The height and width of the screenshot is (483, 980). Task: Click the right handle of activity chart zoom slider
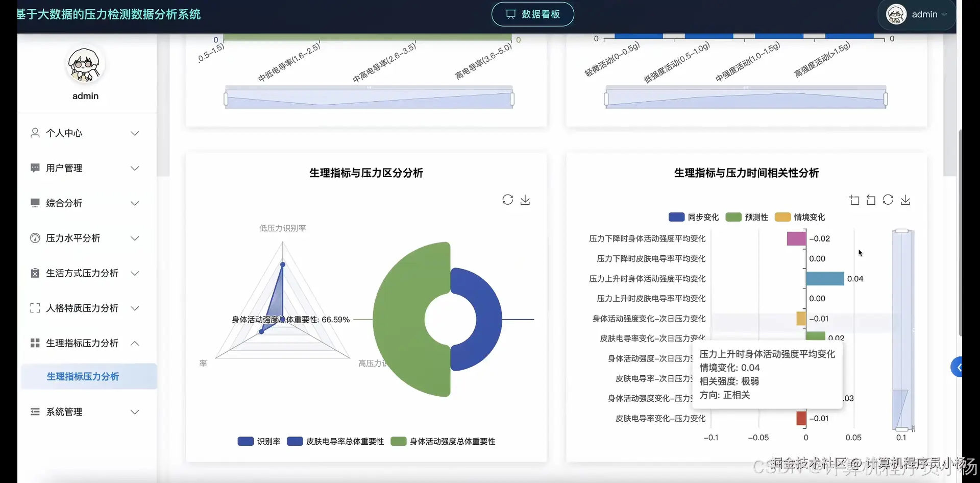coord(886,99)
